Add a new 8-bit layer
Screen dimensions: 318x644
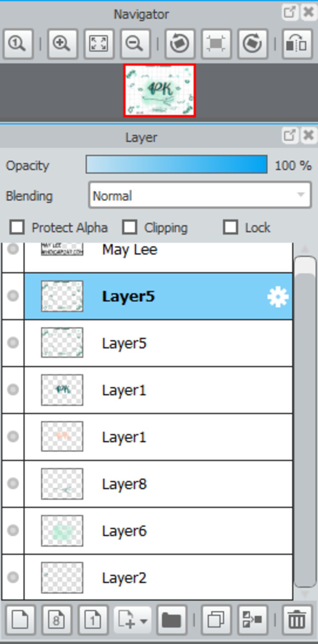point(57,620)
